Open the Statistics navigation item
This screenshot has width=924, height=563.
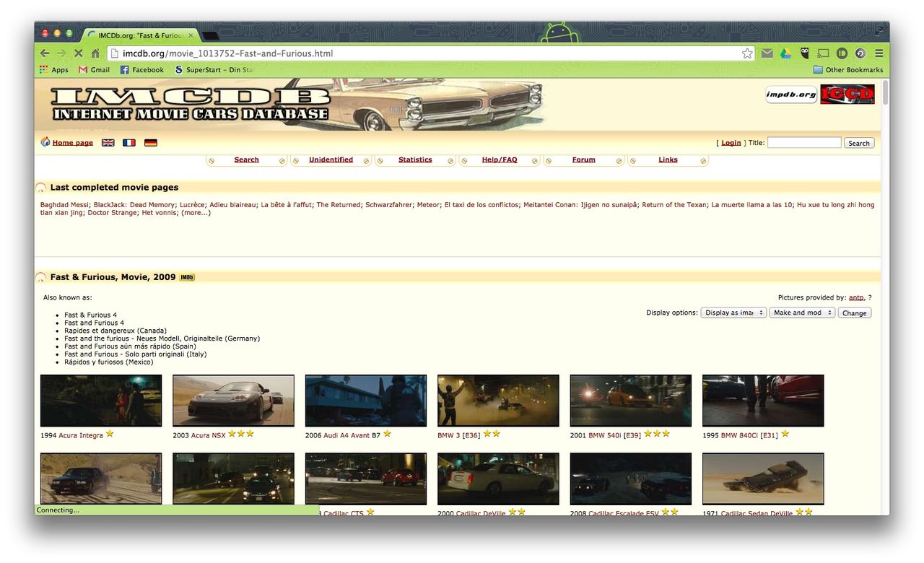pos(415,160)
